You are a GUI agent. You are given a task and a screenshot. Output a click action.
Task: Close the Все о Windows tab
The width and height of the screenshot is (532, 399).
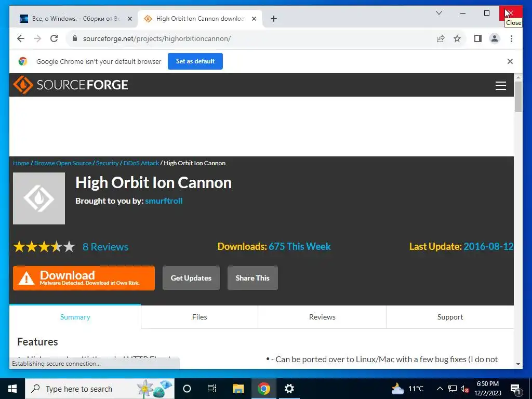click(x=129, y=19)
